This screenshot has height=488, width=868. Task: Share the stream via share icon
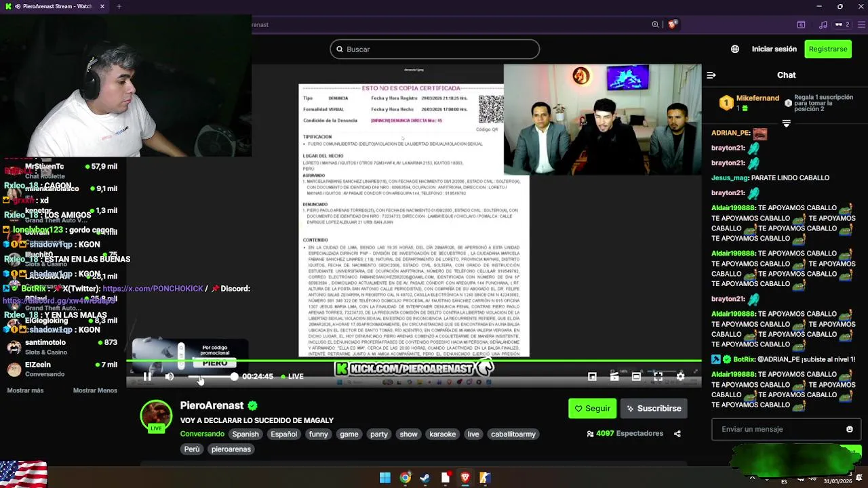pyautogui.click(x=677, y=434)
